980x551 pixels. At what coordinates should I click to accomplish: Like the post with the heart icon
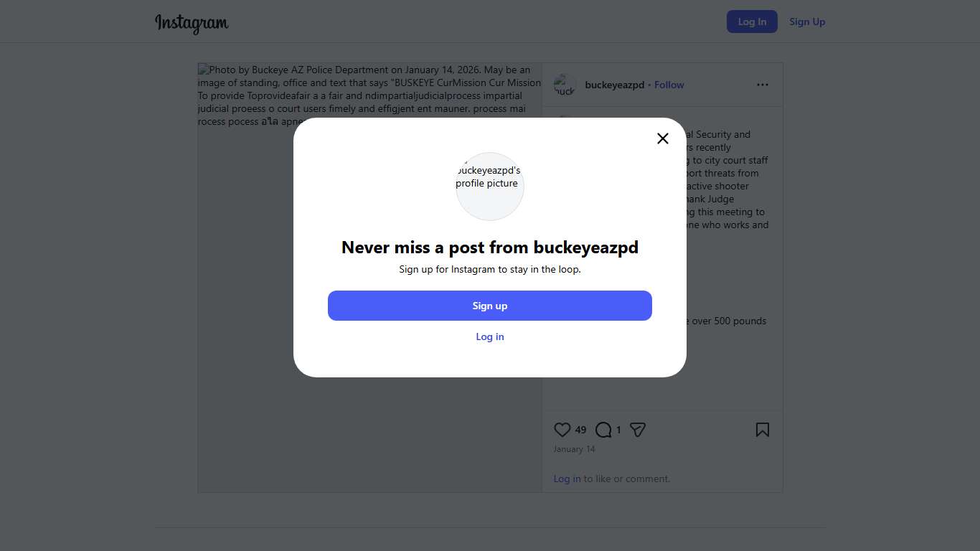coord(562,430)
